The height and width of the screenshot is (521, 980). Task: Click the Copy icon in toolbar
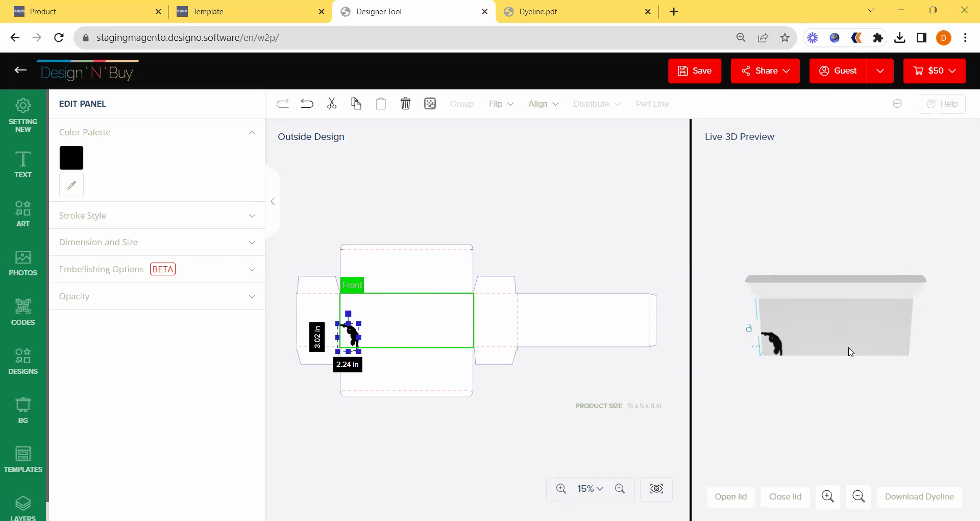[x=356, y=104]
